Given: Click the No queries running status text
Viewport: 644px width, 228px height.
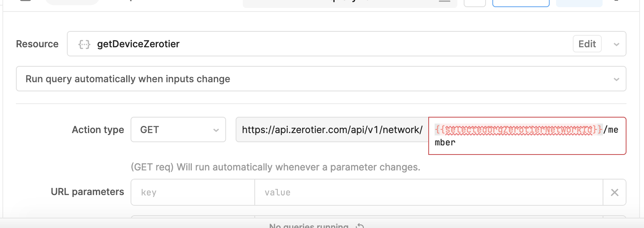Looking at the screenshot, I should pos(309,226).
